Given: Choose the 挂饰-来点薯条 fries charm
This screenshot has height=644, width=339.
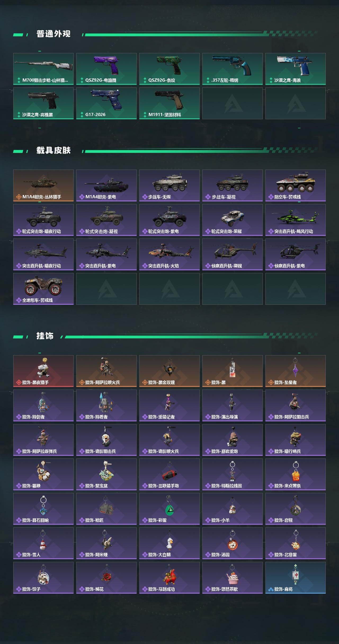Looking at the screenshot, I should pyautogui.click(x=296, y=474).
